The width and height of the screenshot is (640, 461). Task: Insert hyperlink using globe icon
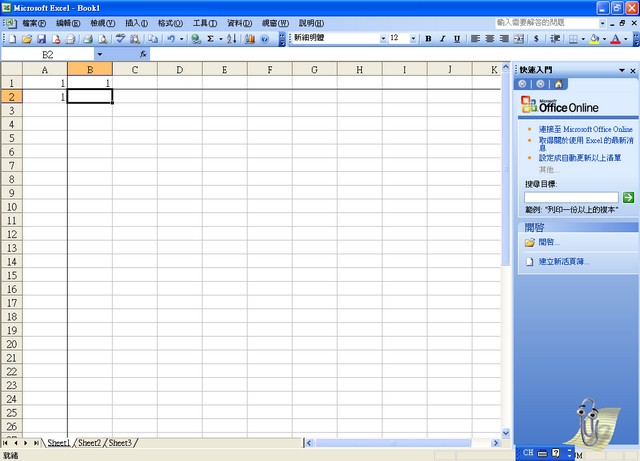(x=196, y=39)
